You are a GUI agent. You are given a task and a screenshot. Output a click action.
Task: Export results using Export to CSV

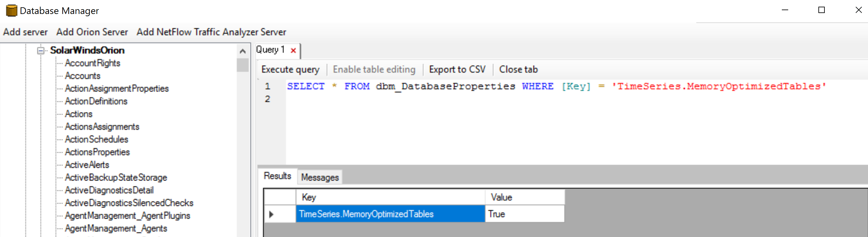point(457,69)
